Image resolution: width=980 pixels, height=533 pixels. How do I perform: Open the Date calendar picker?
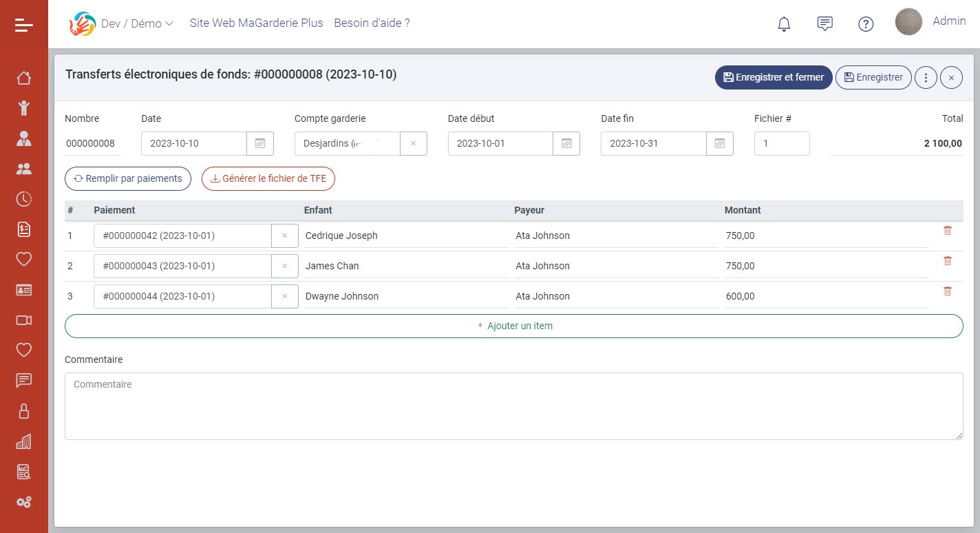click(259, 143)
